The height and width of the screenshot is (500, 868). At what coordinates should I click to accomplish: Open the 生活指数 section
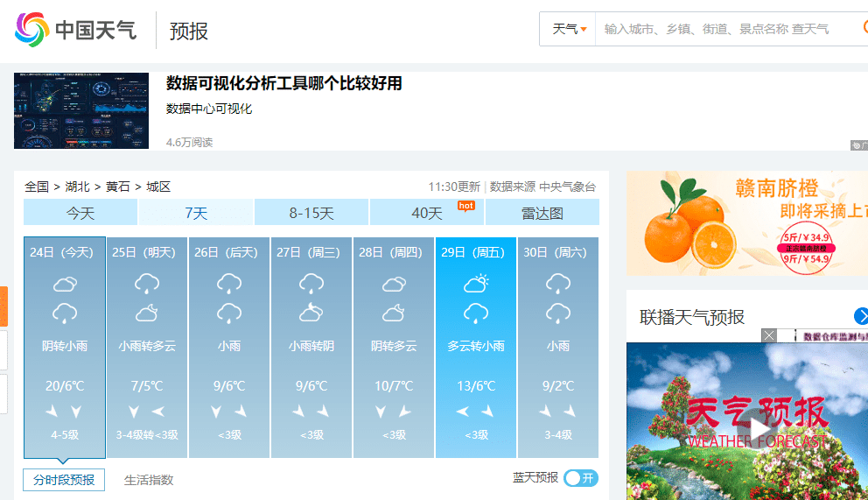pos(149,480)
